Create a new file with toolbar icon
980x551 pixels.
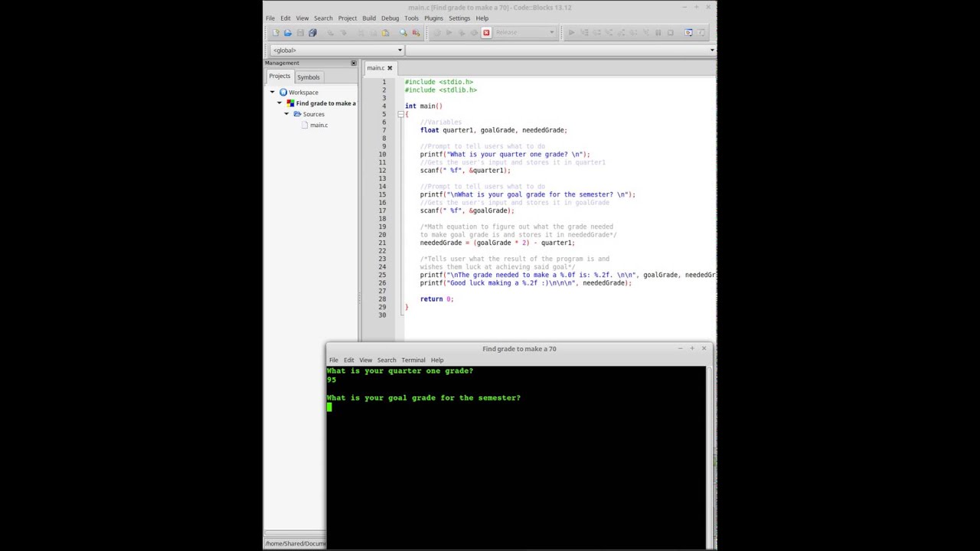pyautogui.click(x=276, y=32)
